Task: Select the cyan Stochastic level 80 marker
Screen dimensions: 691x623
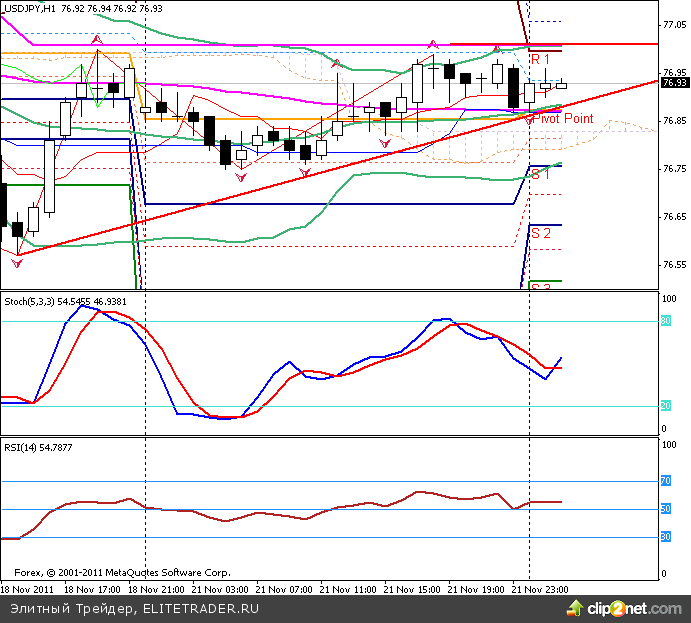Action: (666, 320)
